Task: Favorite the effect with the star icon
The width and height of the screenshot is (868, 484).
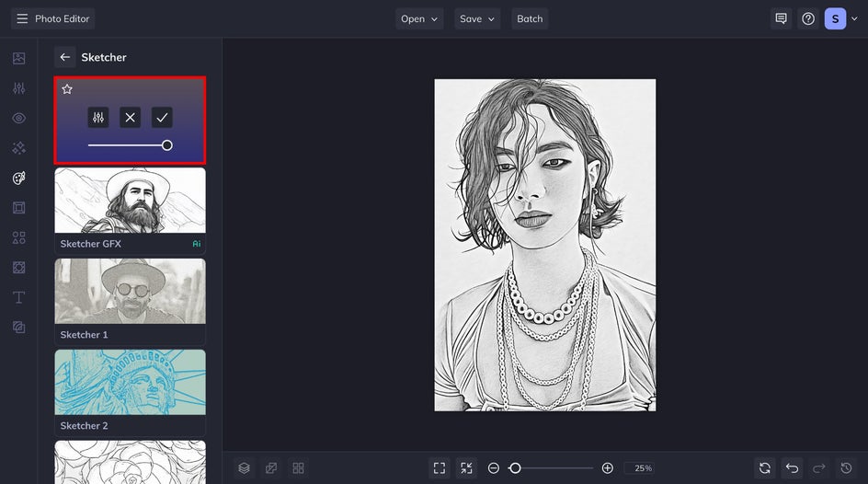Action: coord(67,89)
